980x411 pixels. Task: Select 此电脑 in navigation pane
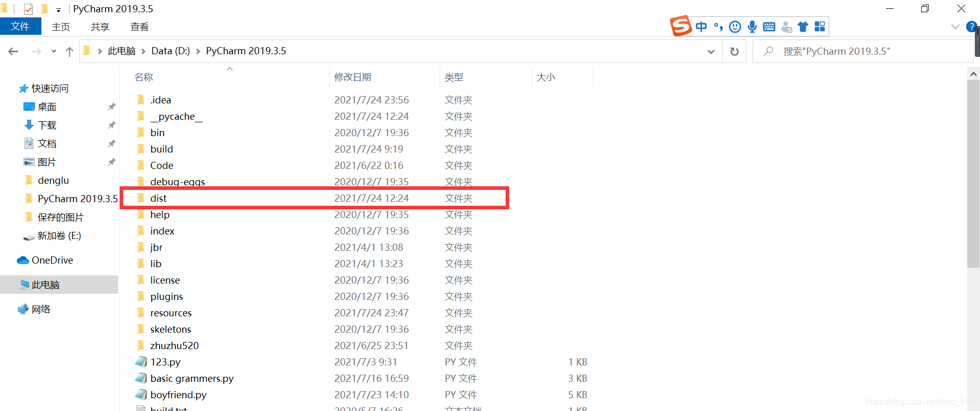[45, 285]
